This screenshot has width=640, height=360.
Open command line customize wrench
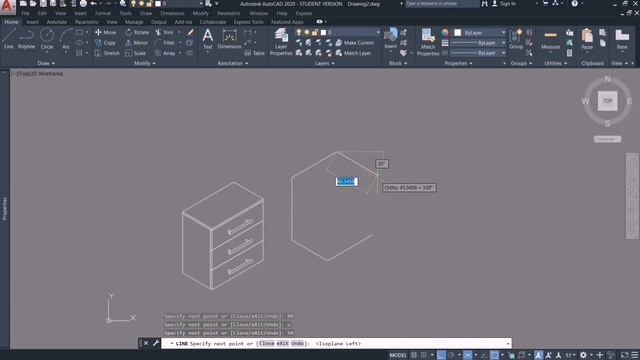[x=156, y=343]
